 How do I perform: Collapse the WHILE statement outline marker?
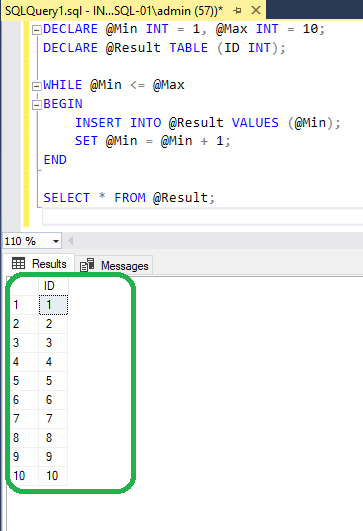tap(36, 86)
